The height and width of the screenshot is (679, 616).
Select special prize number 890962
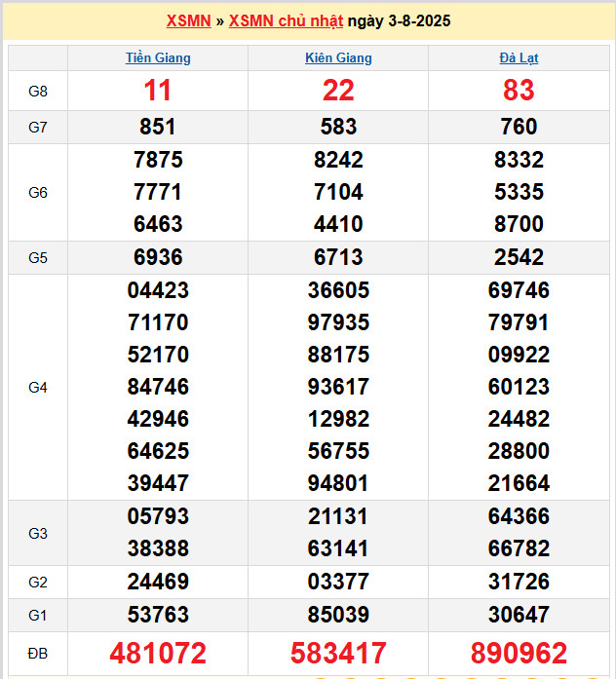[519, 653]
